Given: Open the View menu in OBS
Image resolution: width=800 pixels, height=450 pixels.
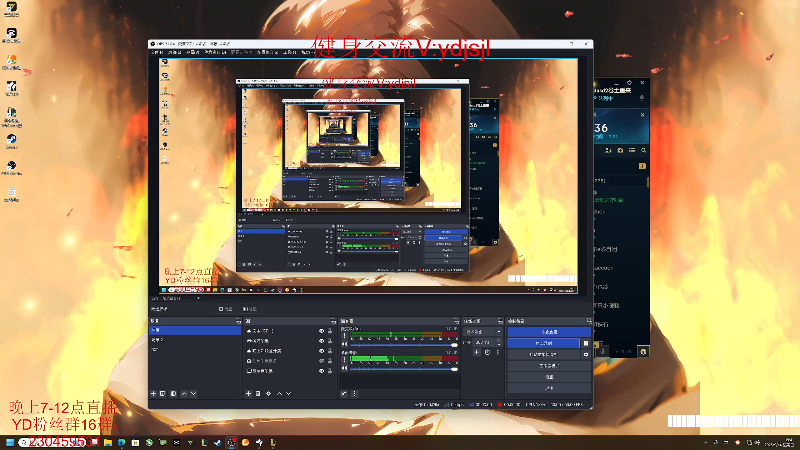Looking at the screenshot, I should point(192,52).
